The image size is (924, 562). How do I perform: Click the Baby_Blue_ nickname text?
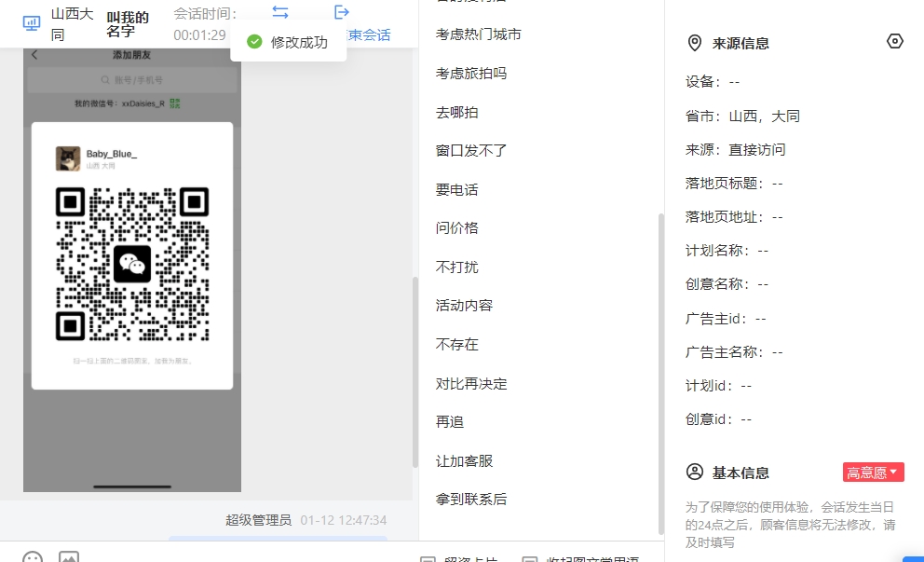click(112, 154)
